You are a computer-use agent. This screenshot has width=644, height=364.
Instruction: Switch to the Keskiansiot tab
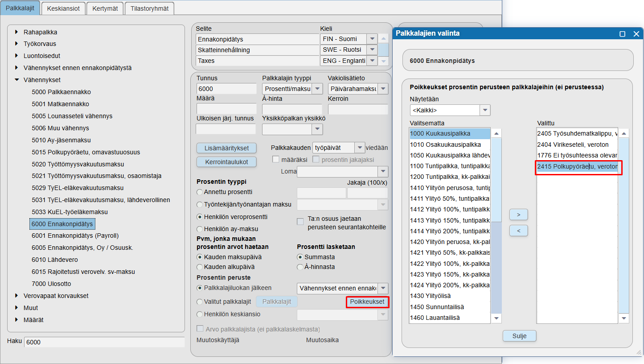pos(63,8)
